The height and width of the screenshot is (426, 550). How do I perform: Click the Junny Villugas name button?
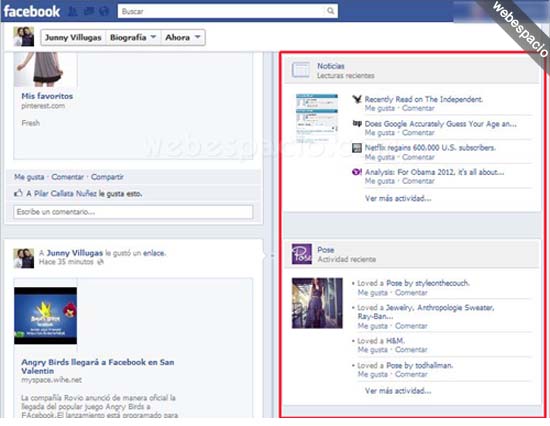73,38
